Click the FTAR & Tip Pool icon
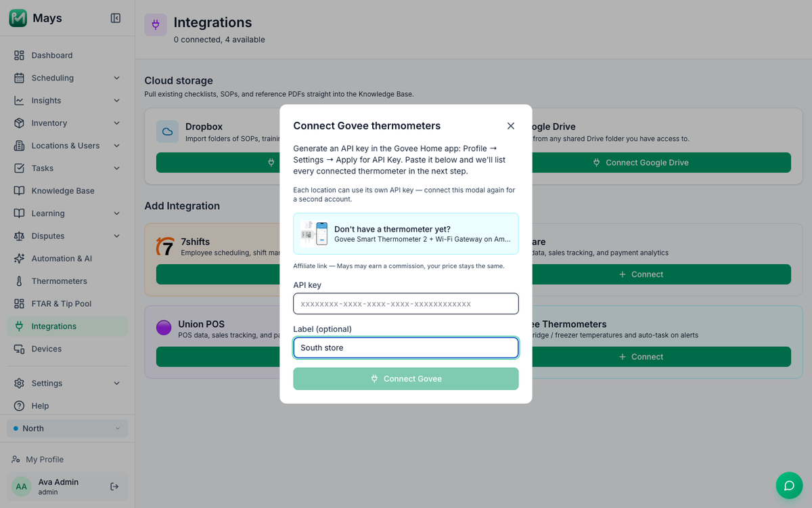Viewport: 812px width, 508px height. (19, 303)
